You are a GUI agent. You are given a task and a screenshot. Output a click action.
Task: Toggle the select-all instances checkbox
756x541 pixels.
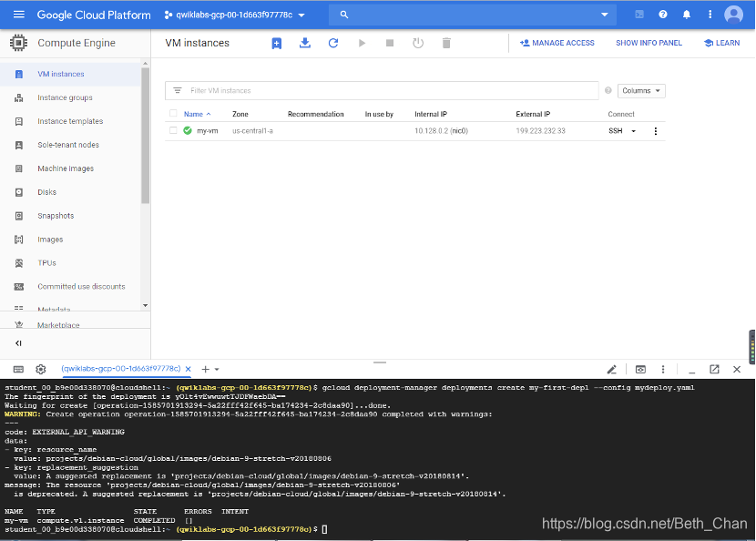coord(173,114)
